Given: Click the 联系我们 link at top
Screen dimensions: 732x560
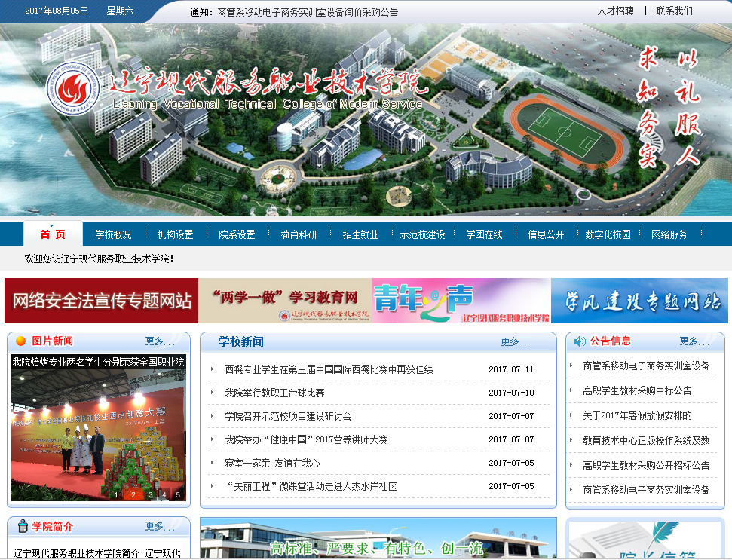Looking at the screenshot, I should (x=674, y=11).
